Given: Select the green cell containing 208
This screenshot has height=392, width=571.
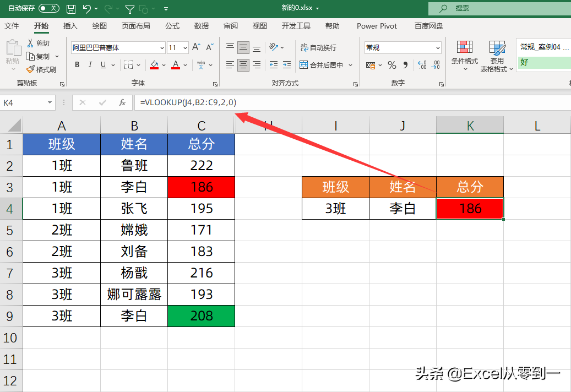Looking at the screenshot, I should tap(202, 316).
